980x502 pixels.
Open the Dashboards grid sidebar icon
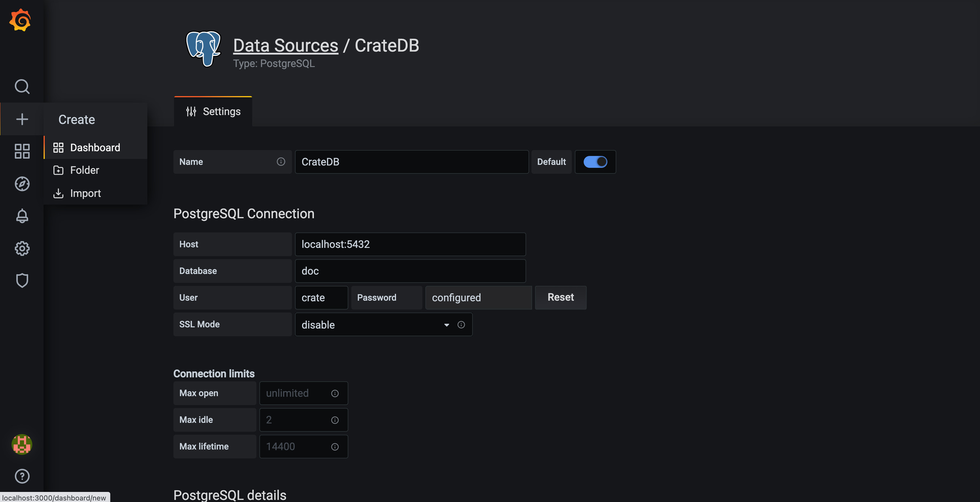pos(22,151)
